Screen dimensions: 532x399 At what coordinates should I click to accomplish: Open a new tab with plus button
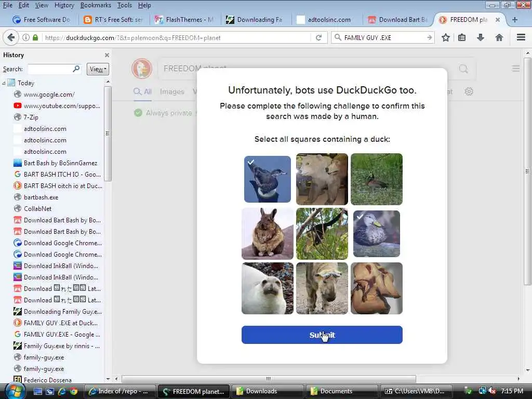515,20
